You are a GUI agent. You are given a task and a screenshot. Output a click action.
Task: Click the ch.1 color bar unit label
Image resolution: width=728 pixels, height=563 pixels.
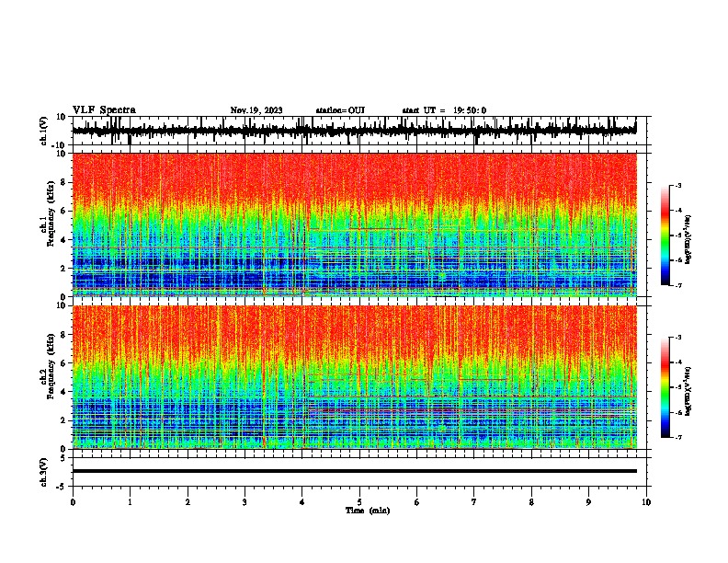click(x=688, y=240)
